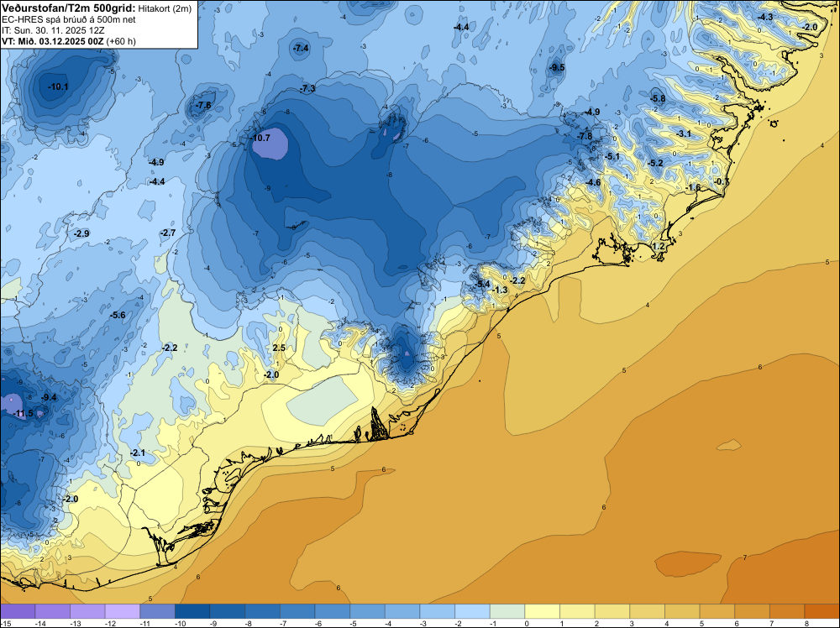Select legend swatch between -10 and -9
Viewport: 840px width, 628px height.
tap(192, 611)
